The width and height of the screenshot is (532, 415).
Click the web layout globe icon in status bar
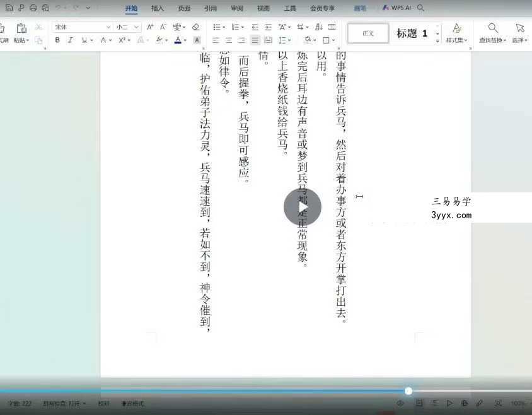464,403
